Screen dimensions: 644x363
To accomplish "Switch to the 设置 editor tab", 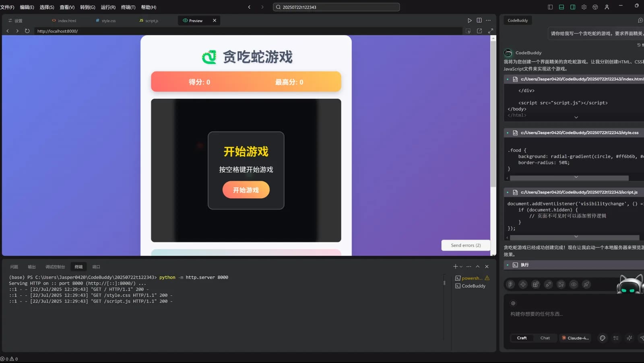I will click(16, 21).
